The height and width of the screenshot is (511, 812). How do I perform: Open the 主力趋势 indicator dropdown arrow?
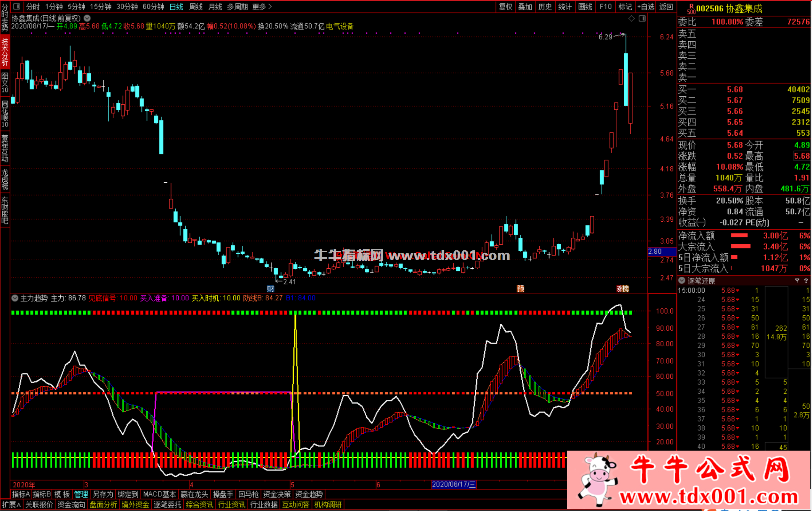pos(15,298)
